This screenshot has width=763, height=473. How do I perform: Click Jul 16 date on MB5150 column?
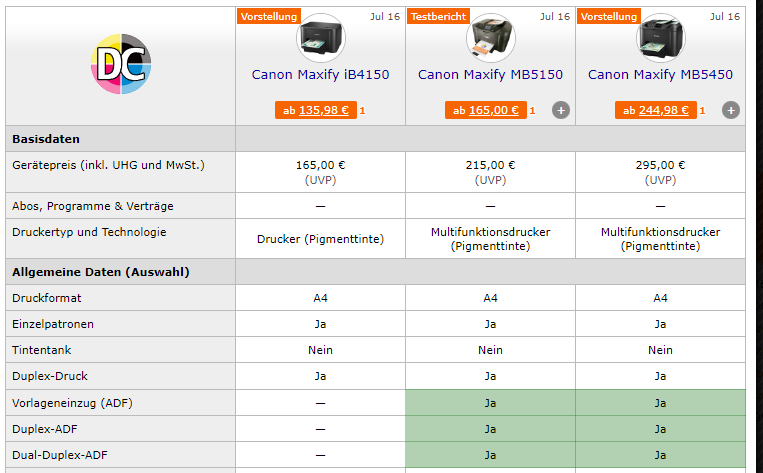(x=554, y=17)
